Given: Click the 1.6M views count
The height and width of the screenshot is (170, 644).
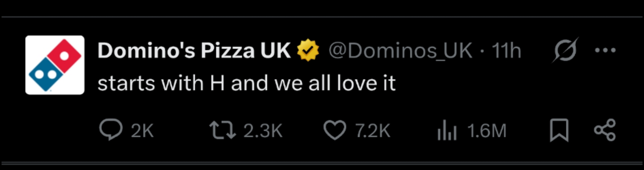Looking at the screenshot, I should coord(487,130).
